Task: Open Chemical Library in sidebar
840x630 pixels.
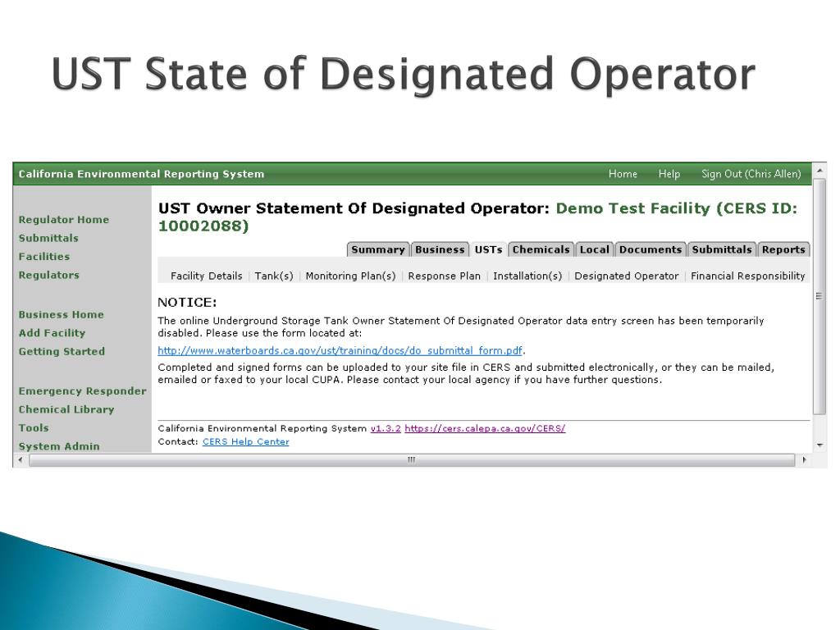Action: click(66, 409)
